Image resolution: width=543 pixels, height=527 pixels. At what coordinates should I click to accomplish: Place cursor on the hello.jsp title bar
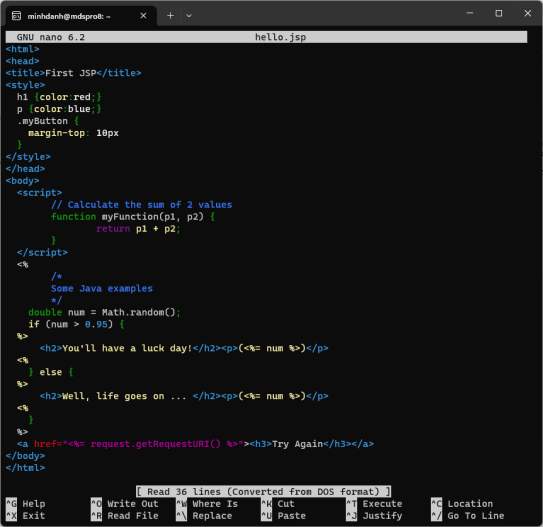point(281,37)
